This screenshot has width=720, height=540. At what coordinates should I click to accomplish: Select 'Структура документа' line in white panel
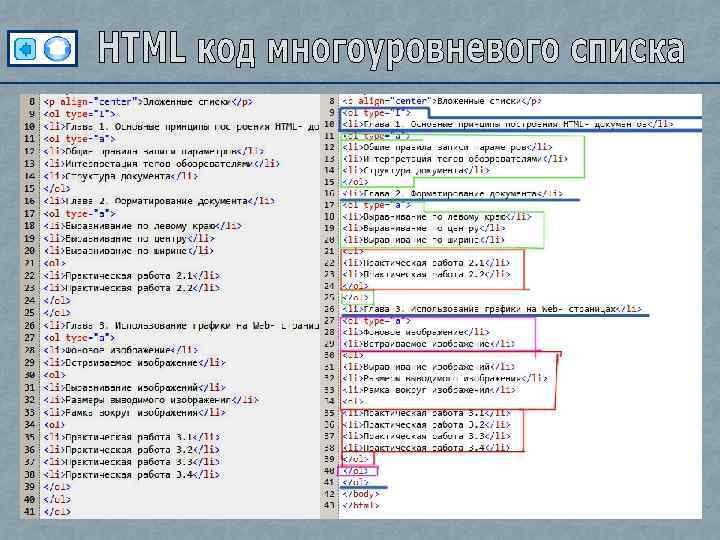(416, 170)
